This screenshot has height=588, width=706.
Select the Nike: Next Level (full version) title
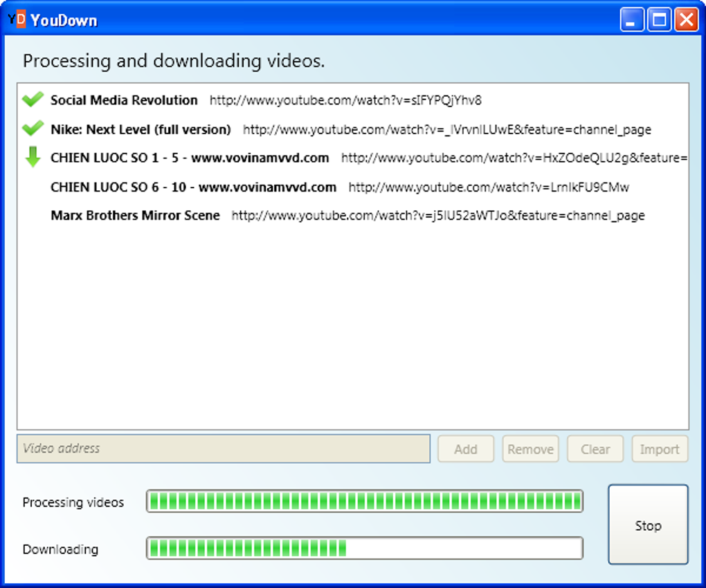coord(141,129)
